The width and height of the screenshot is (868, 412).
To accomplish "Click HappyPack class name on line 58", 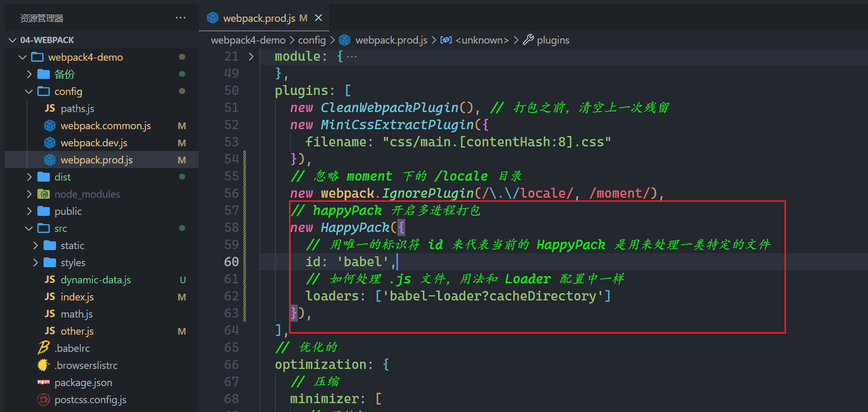I will [x=355, y=228].
